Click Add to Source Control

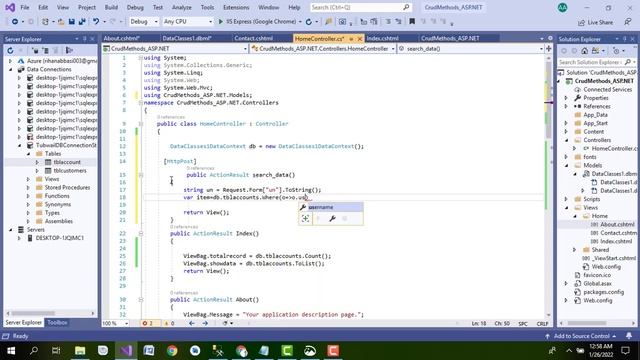click(x=580, y=336)
